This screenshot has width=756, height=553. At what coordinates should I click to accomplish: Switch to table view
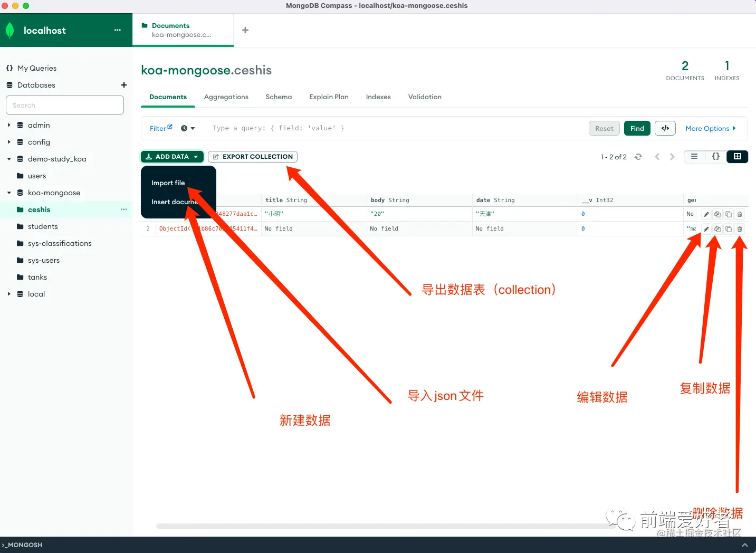pos(738,157)
